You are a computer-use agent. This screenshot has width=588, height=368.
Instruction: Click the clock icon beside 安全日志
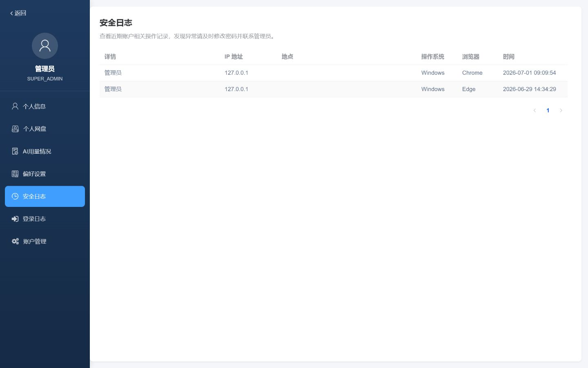(15, 196)
